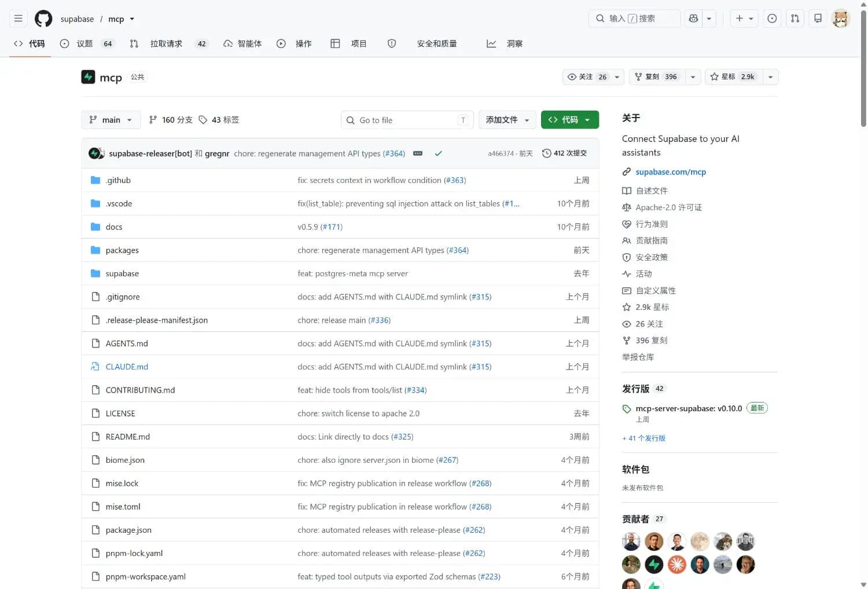Click the supabase-releaser bot avatar
The height and width of the screenshot is (589, 868).
[95, 153]
